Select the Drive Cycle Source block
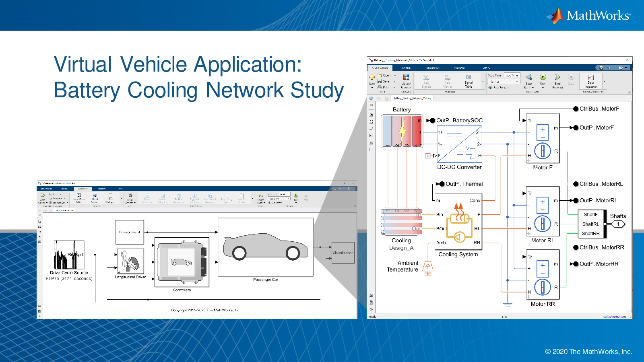Screen dimensions: 644x362 pos(69,255)
